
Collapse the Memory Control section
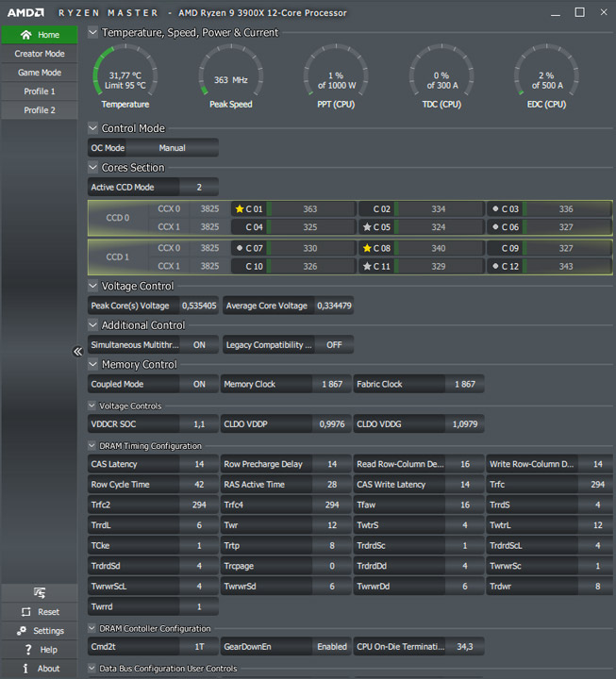[x=93, y=365]
